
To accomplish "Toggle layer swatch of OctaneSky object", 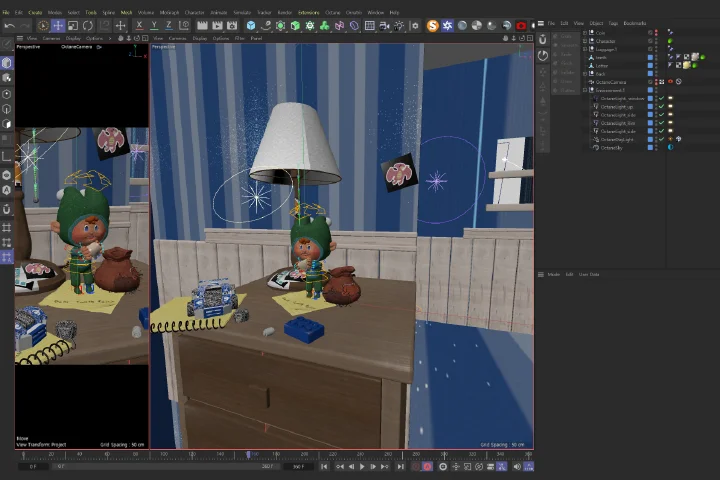I will click(650, 147).
